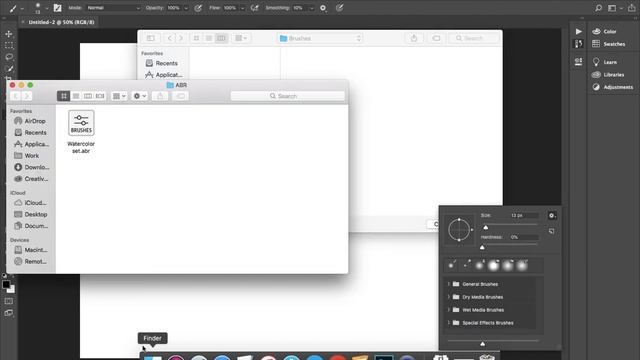Click the foreground color swatch
Viewport: 640px width, 360px height.
click(x=6, y=284)
